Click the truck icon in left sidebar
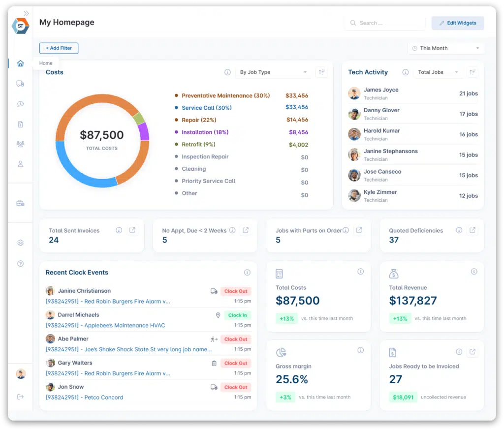Screen dimensions: 504x430 tap(20, 84)
